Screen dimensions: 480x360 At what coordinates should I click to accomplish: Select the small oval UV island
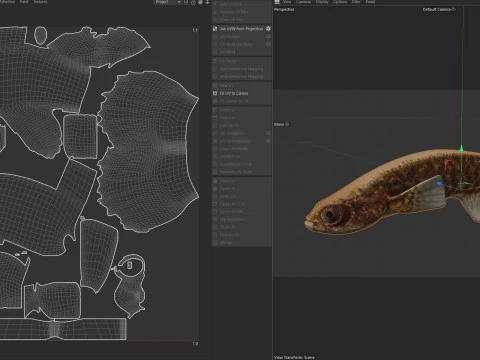40,35
